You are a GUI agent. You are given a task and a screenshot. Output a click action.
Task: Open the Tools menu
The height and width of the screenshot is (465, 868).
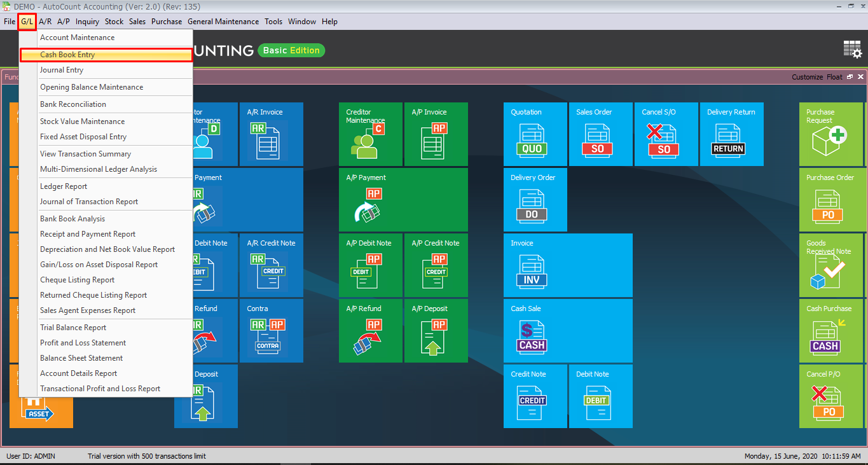pos(273,22)
